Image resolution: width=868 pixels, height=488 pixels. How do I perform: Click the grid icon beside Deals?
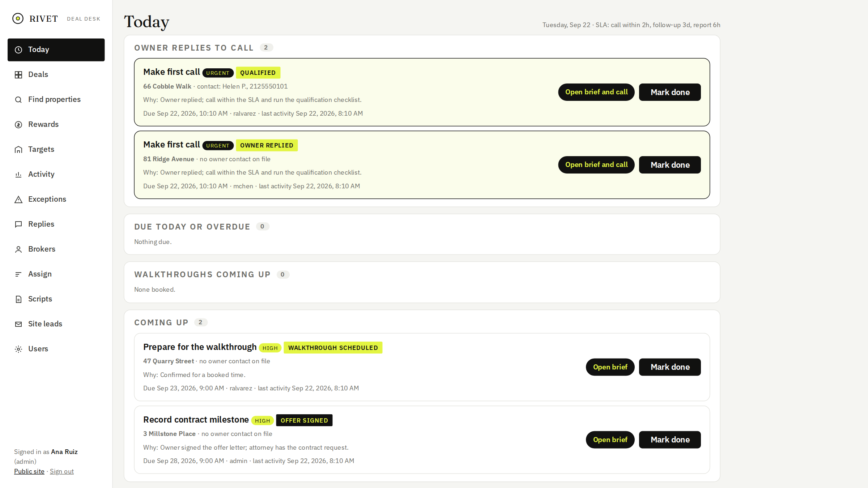tap(18, 75)
